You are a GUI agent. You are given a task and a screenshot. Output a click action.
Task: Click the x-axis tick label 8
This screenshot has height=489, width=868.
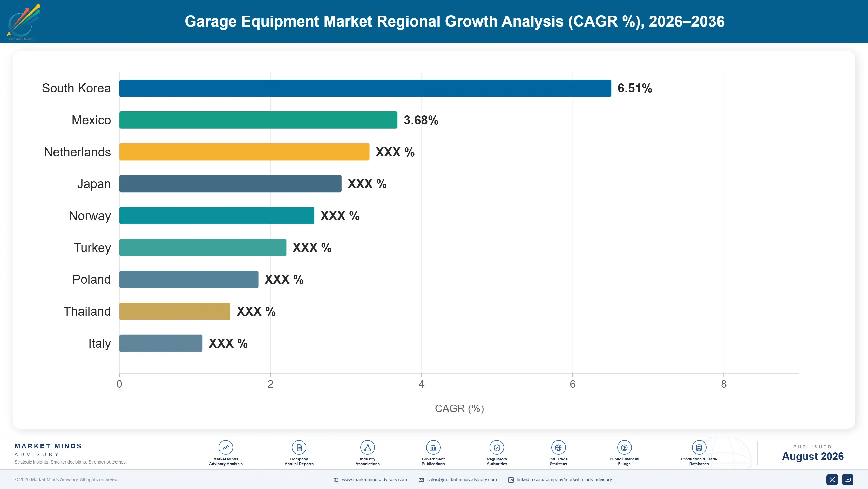click(x=724, y=384)
